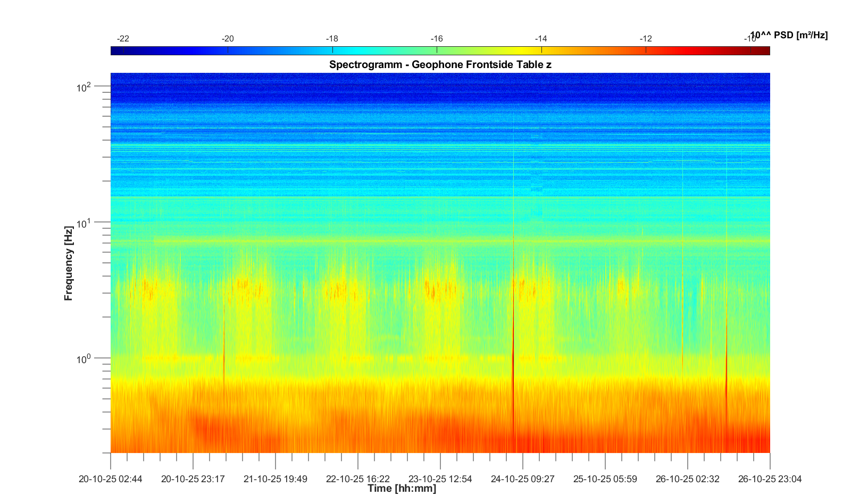Click the Frequency [Hz] y-axis label

click(69, 263)
